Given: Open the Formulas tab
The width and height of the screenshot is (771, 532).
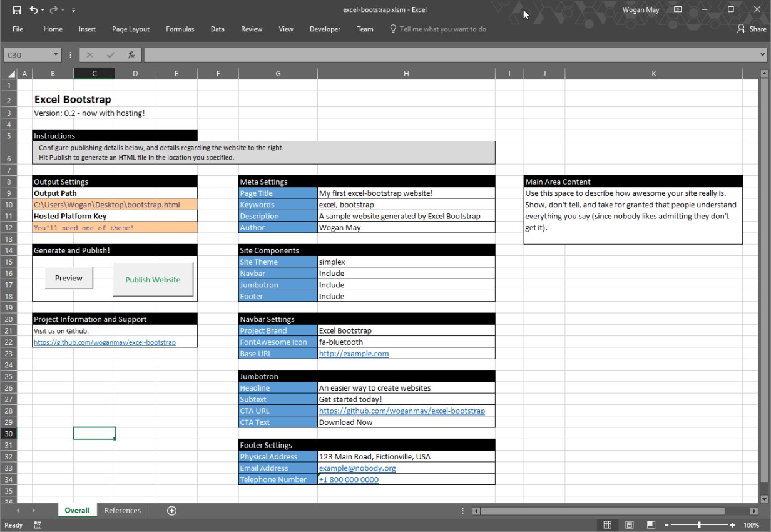Looking at the screenshot, I should click(180, 29).
